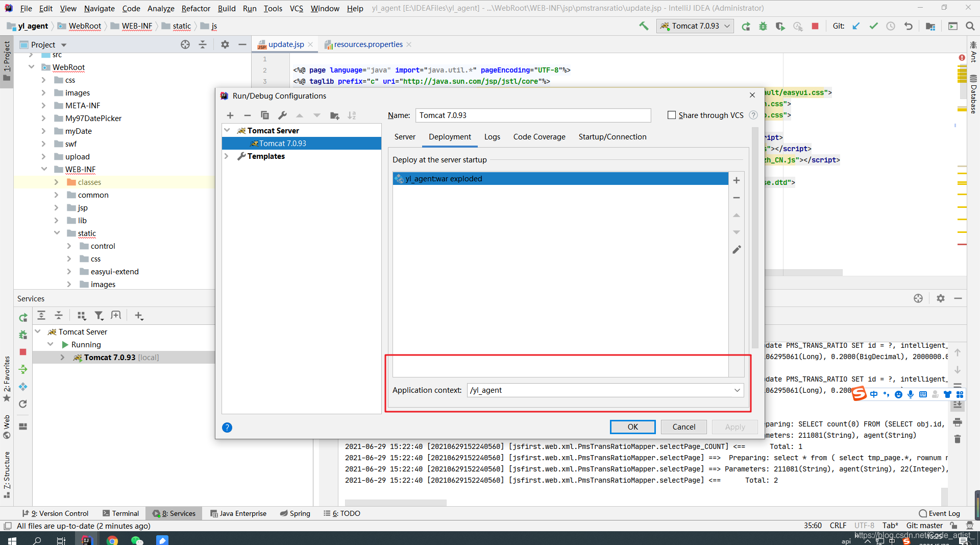Debug Tomcat bug icon in main toolbar
This screenshot has width=980, height=545.
[763, 26]
